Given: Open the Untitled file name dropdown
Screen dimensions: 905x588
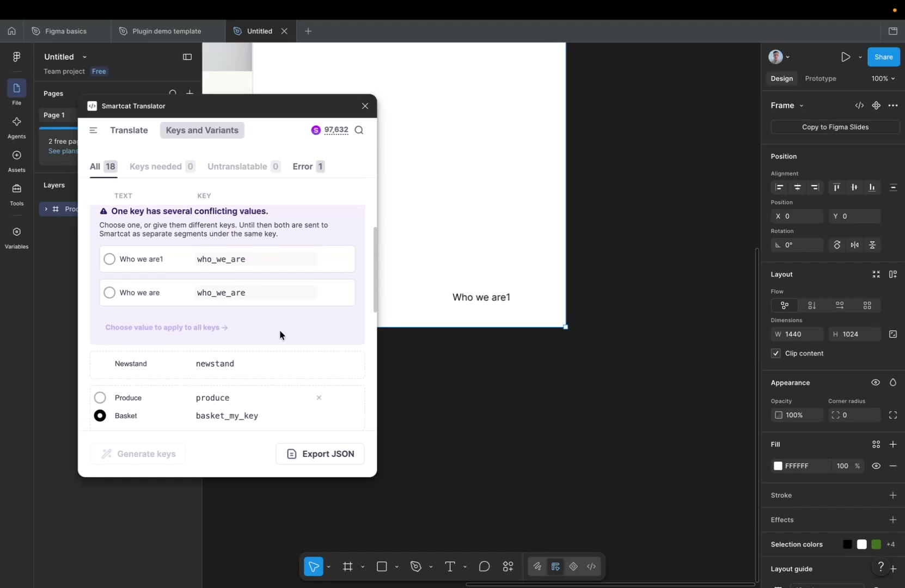Looking at the screenshot, I should coord(84,57).
